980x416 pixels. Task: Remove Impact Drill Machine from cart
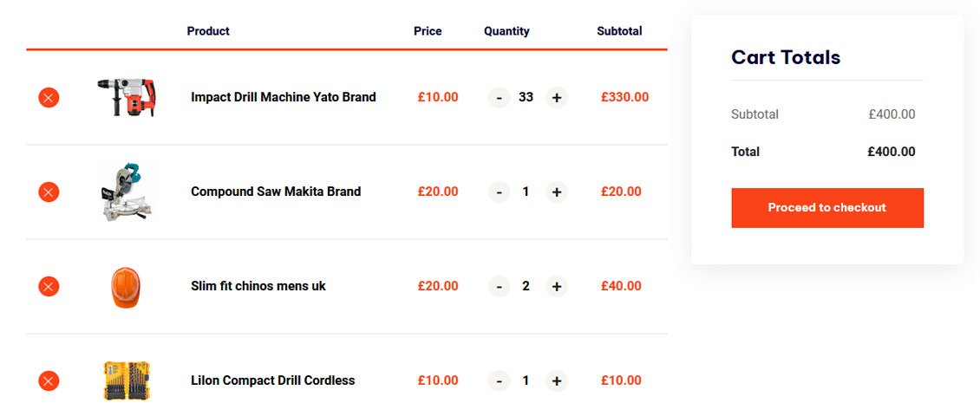pos(49,98)
